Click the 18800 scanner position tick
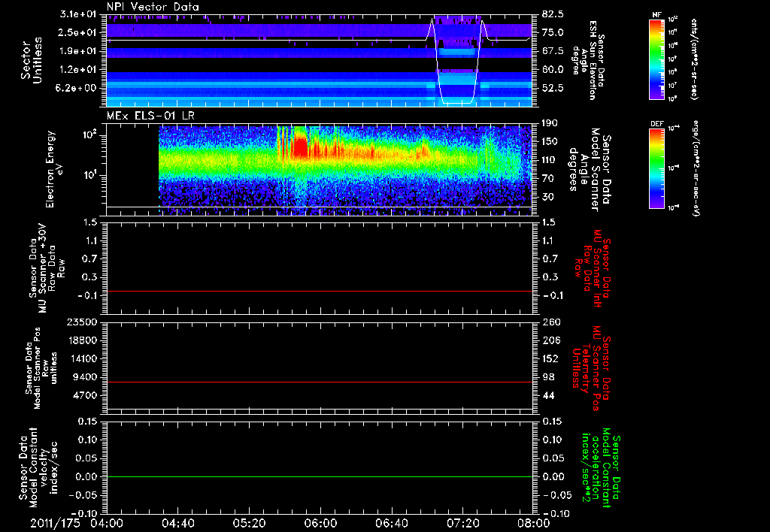Viewport: 770px width, 532px height. click(84, 340)
